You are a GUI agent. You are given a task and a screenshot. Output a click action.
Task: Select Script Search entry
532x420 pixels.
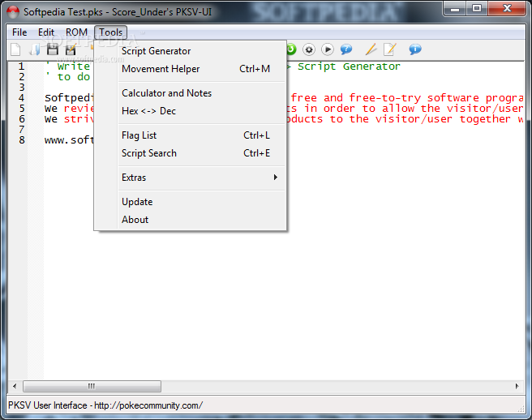point(191,153)
